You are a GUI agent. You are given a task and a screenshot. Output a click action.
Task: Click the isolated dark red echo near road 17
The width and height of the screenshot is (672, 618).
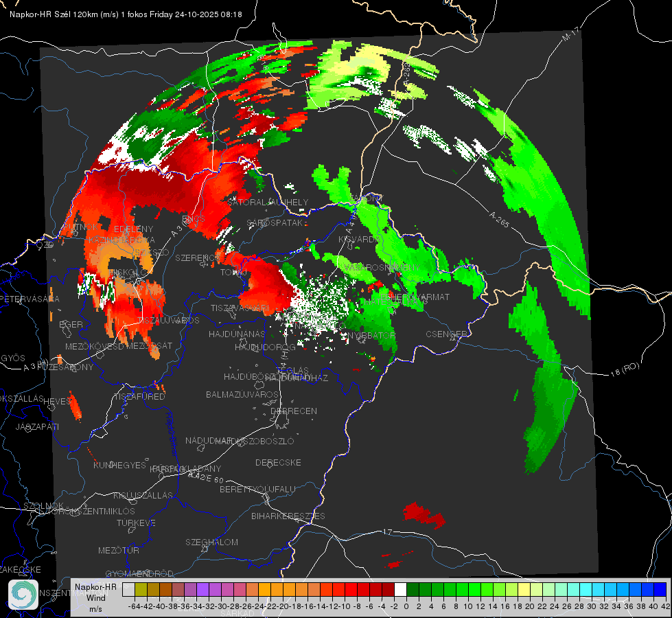pyautogui.click(x=424, y=515)
